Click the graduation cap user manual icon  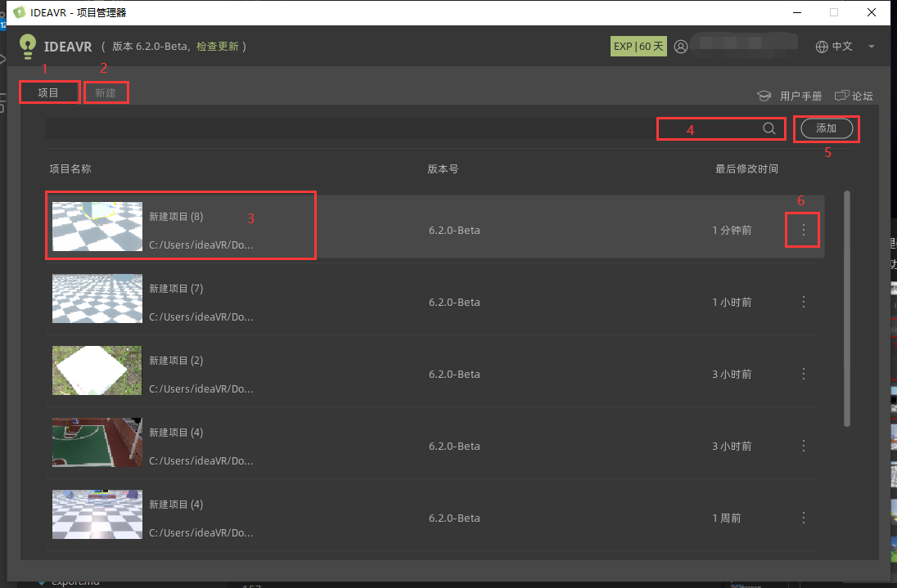pos(764,96)
